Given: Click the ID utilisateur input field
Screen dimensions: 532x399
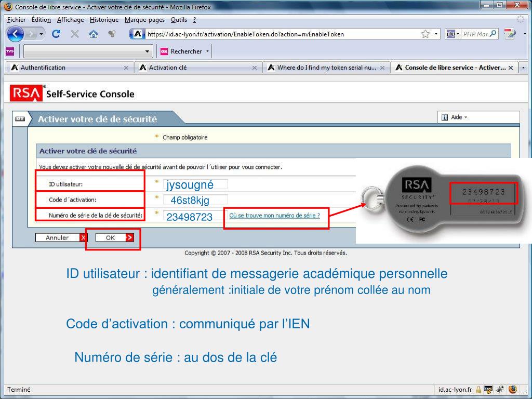Looking at the screenshot, I should (195, 184).
